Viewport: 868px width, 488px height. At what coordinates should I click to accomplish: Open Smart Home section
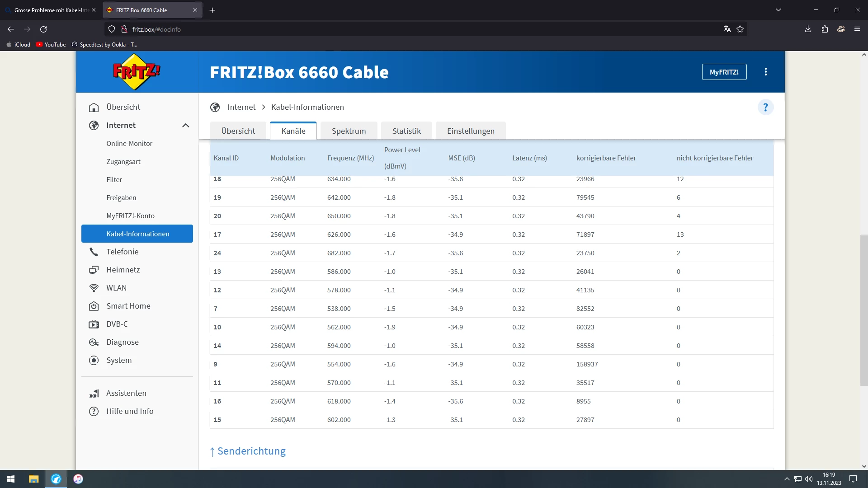[x=128, y=306]
